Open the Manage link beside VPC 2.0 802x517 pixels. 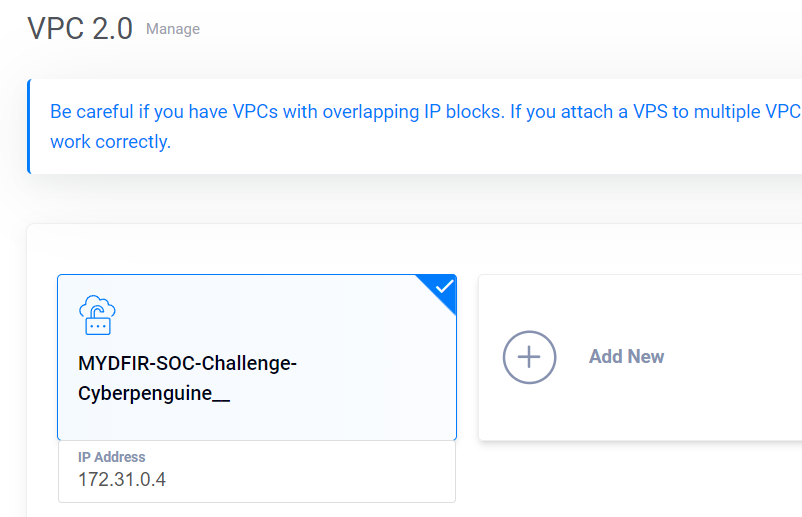173,29
